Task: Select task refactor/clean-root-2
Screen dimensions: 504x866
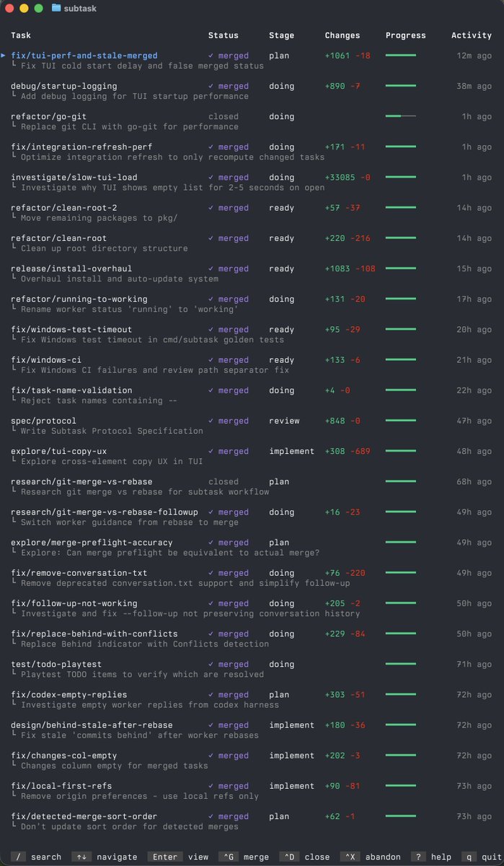Action: tap(64, 208)
